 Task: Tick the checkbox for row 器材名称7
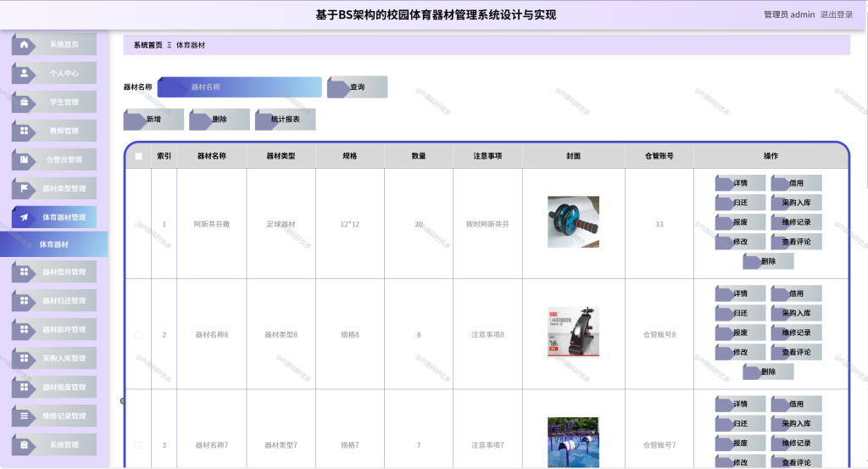pyautogui.click(x=138, y=445)
